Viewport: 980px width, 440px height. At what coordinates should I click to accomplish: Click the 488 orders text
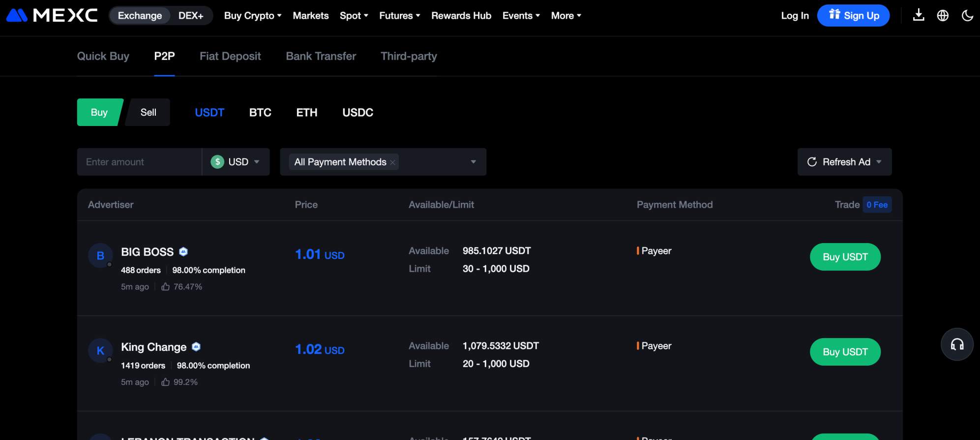click(x=141, y=270)
